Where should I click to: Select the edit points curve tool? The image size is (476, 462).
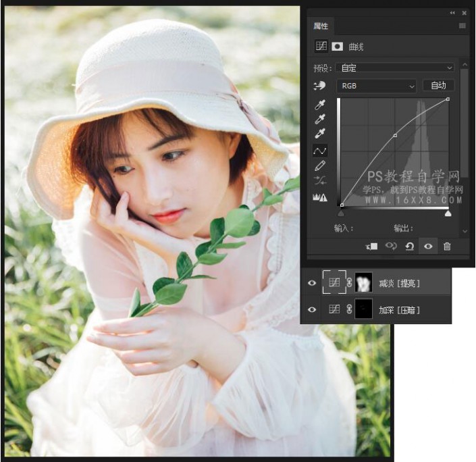click(x=320, y=150)
